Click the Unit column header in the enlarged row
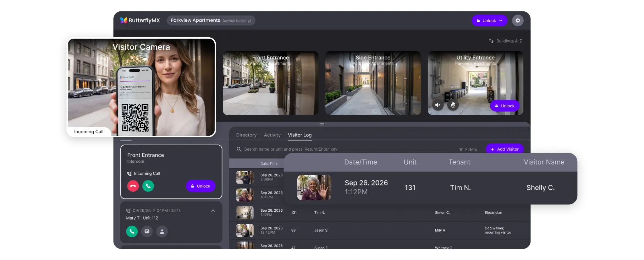The image size is (644, 260). 410,162
